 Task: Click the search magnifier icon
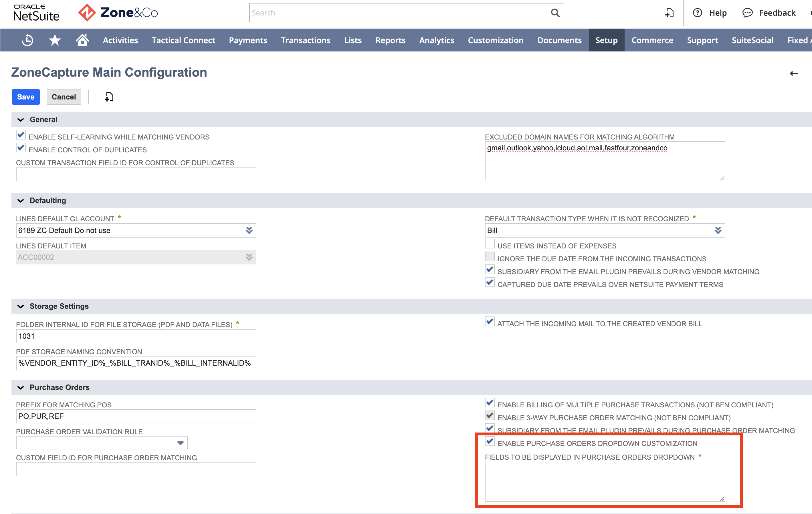555,13
